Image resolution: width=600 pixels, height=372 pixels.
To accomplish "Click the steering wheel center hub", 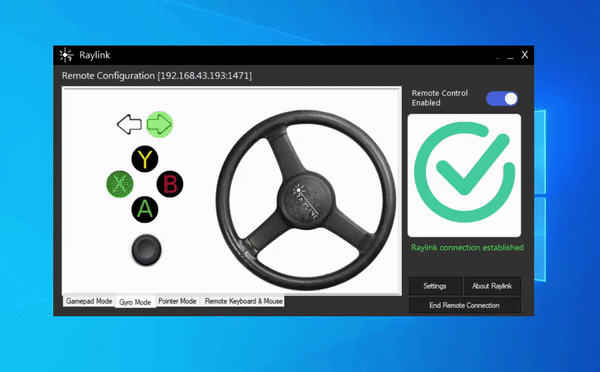I will [306, 201].
